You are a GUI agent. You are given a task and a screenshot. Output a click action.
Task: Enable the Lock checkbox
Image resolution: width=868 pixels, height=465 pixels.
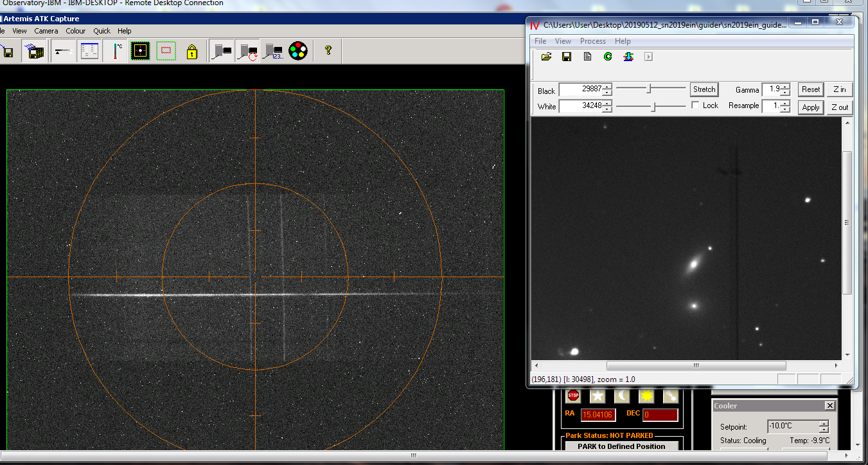click(695, 105)
